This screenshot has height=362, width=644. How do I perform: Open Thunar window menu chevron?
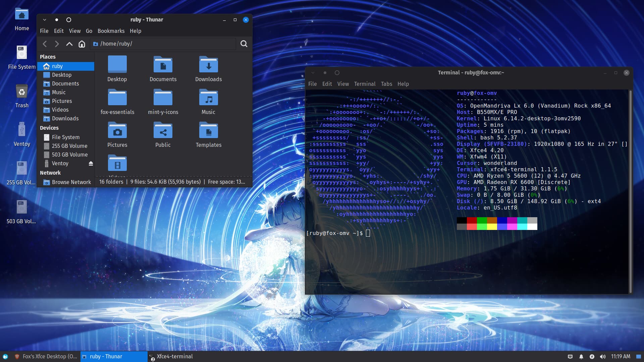(x=45, y=20)
